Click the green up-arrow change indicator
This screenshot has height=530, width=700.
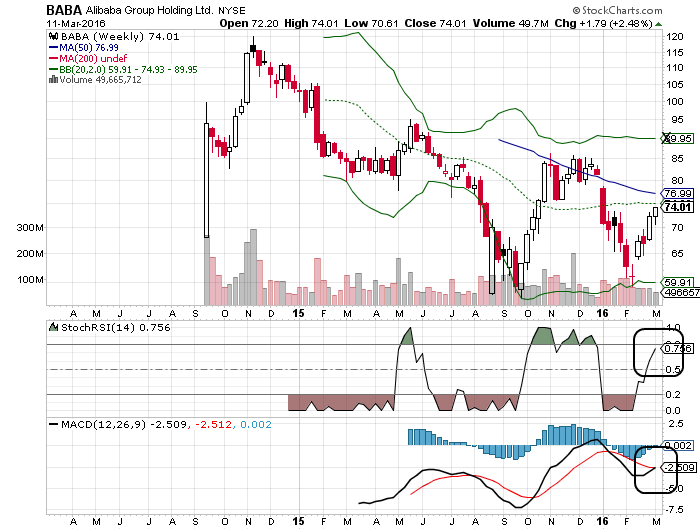click(658, 24)
